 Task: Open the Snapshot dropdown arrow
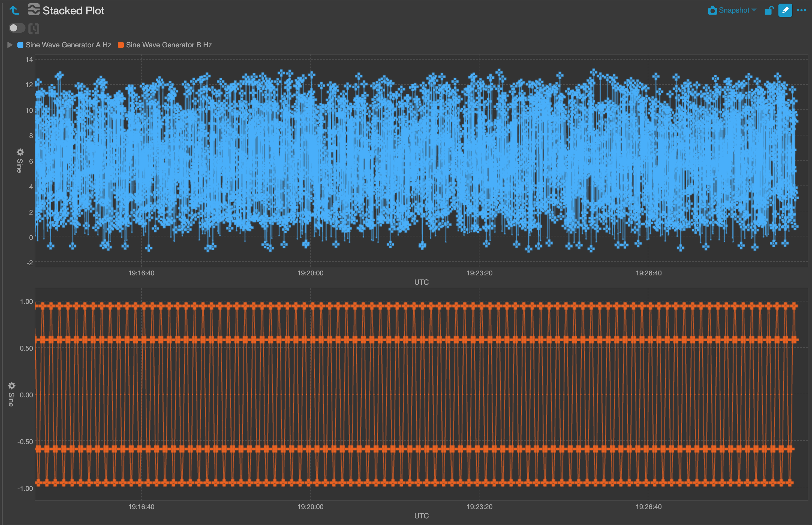[754, 10]
